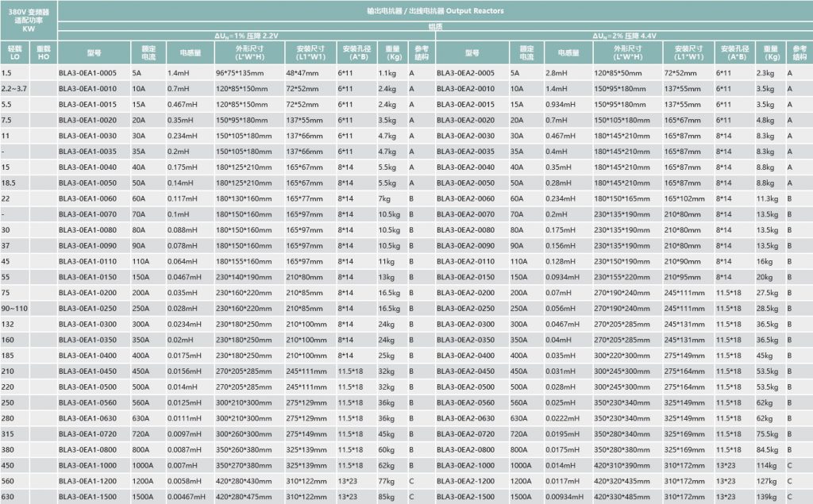Image resolution: width=813 pixels, height=504 pixels.
Task: Select model BLA3-0EA1-0150
Action: 87,277
